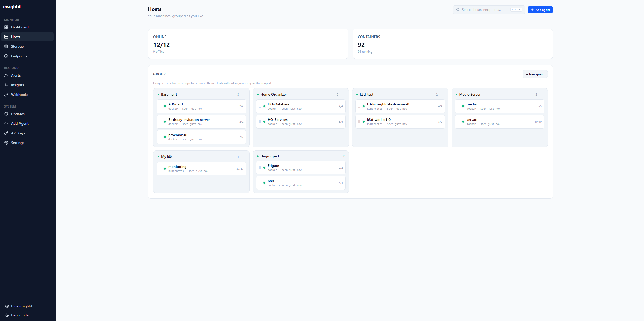This screenshot has width=644, height=321.
Task: Click the Storage database icon
Action: (6, 46)
